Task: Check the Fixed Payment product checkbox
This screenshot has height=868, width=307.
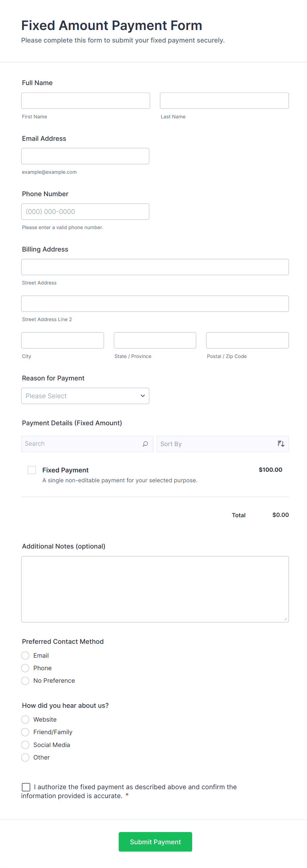Action: [32, 470]
